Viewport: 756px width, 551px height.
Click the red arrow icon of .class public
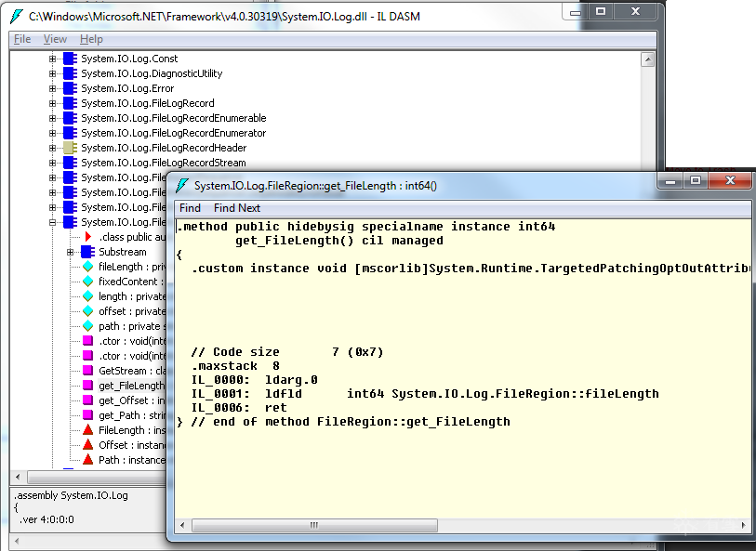[x=87, y=237]
